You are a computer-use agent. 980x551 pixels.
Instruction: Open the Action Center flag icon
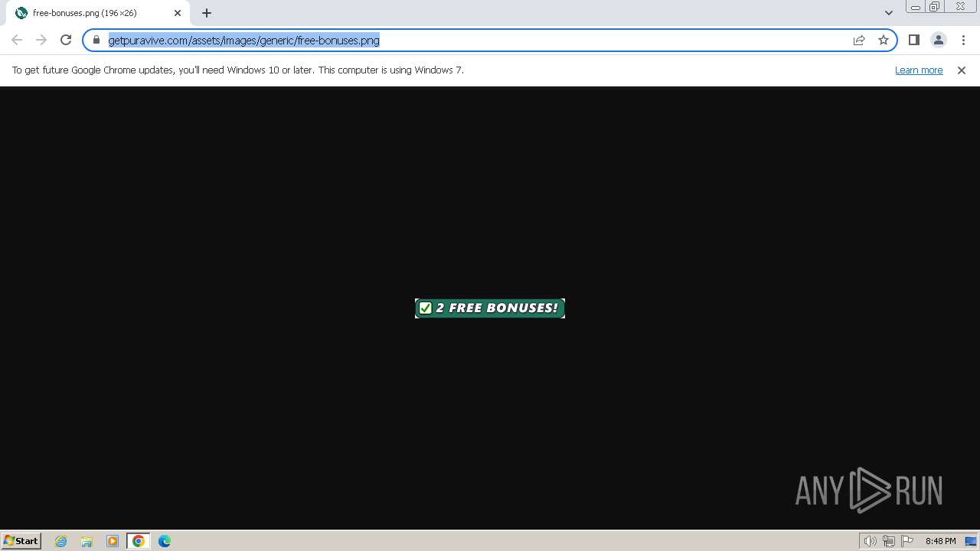pyautogui.click(x=908, y=541)
